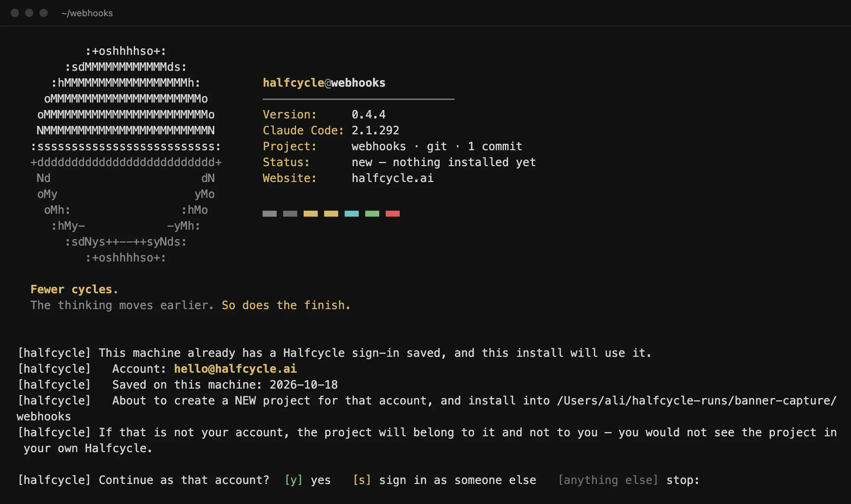Open the halfcycle.ai website text
Image resolution: width=851 pixels, height=504 pixels.
click(x=393, y=178)
